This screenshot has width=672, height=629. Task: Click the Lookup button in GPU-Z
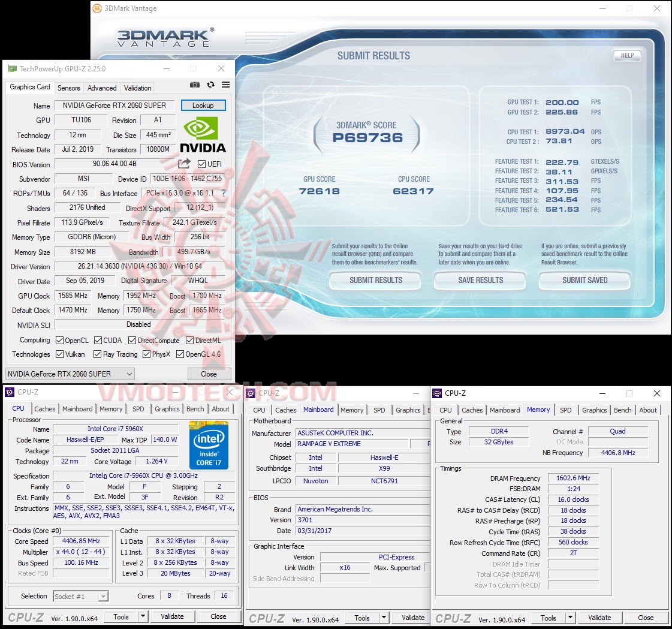(x=203, y=105)
